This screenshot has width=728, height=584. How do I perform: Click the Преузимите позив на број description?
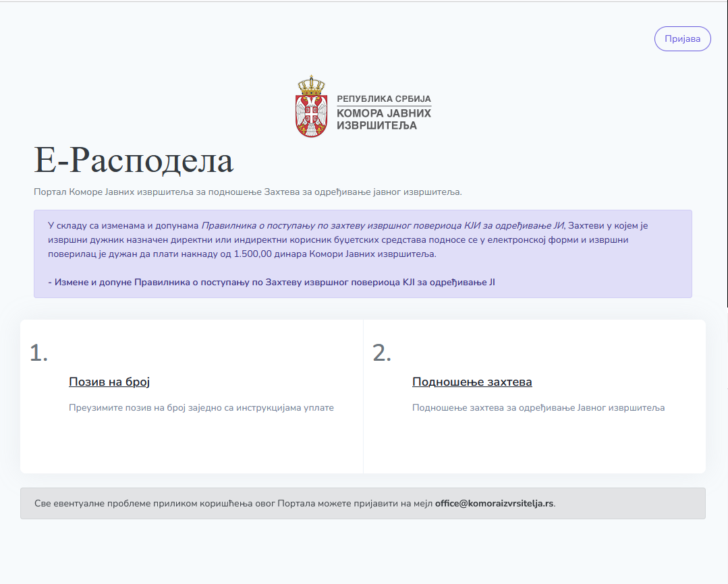click(201, 407)
